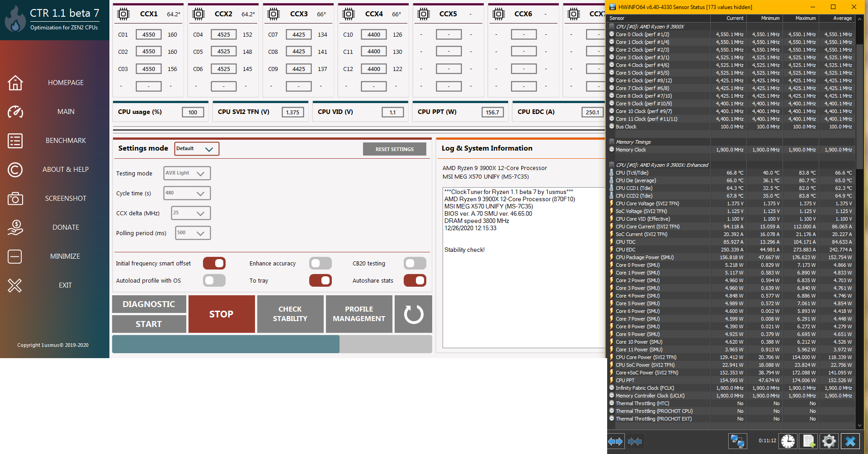Viewport: 868px width, 454px height.
Task: Click the Current column header in HWiNFO
Action: 728,18
